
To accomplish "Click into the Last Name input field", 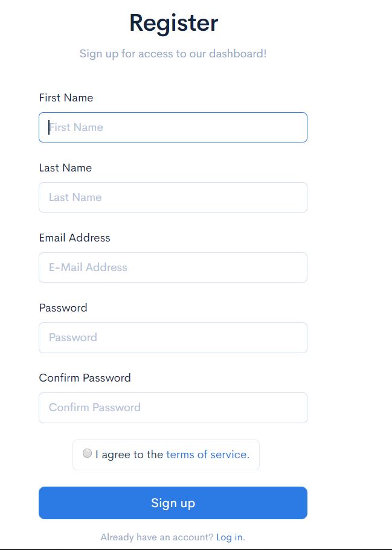I will (173, 197).
